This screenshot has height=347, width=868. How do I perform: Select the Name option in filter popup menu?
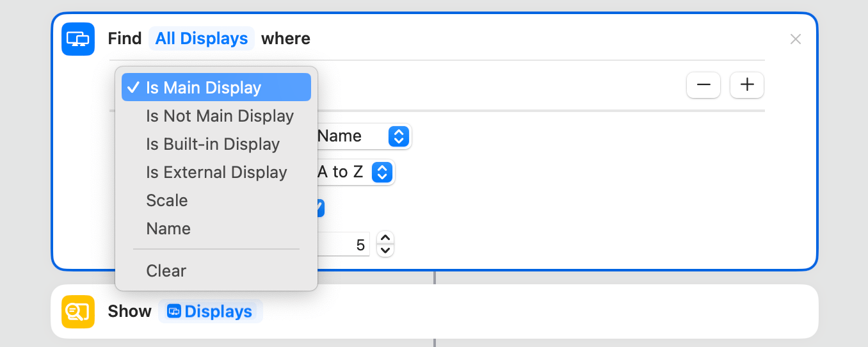[168, 229]
